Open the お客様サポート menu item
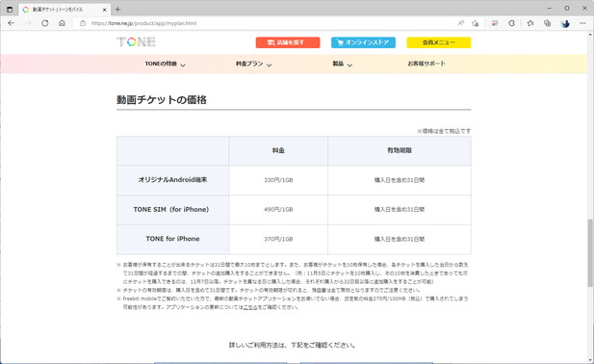The image size is (594, 364). [x=426, y=64]
